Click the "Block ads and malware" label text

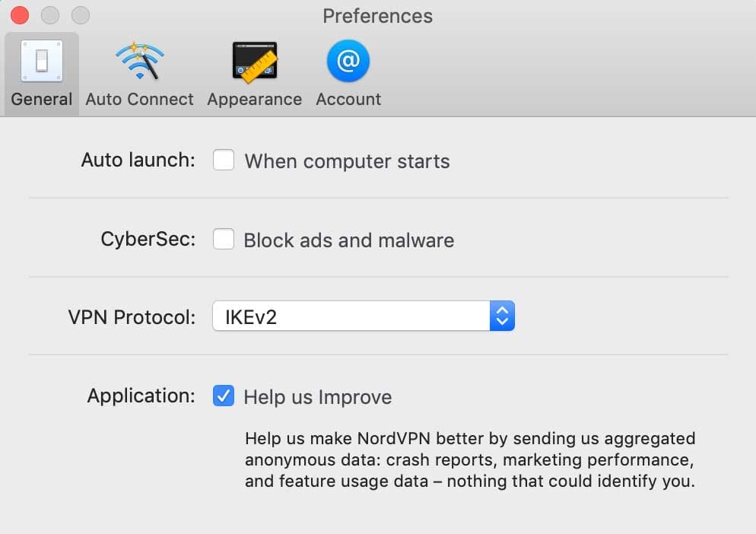click(348, 240)
